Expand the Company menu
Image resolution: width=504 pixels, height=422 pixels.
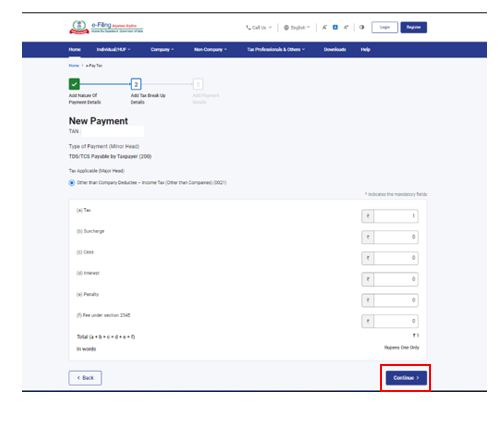[x=162, y=49]
